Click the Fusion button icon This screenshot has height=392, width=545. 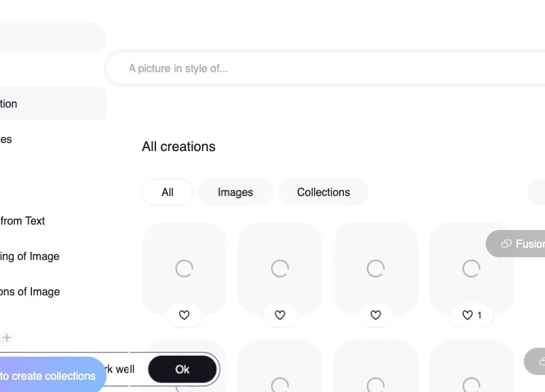(506, 244)
